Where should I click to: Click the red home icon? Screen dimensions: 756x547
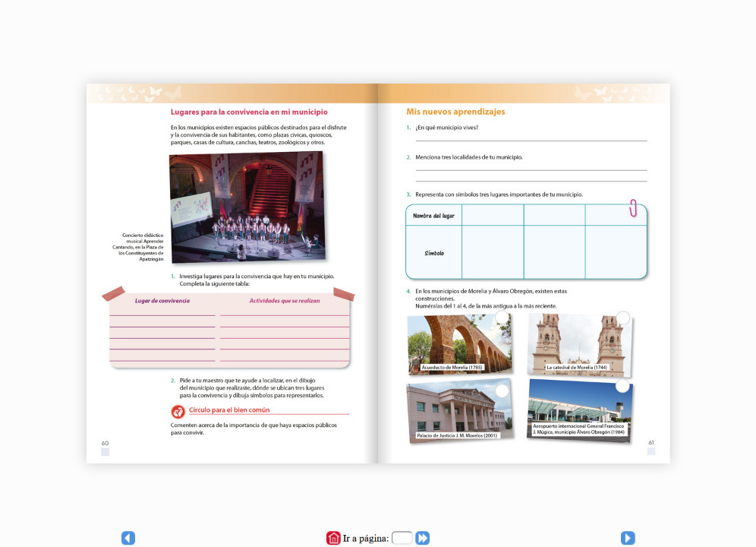[333, 538]
